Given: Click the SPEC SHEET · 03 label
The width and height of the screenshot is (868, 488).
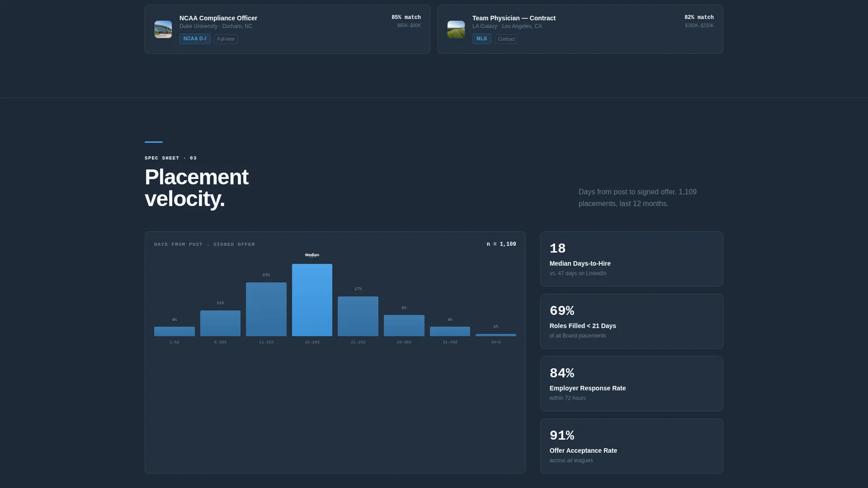Looking at the screenshot, I should click(x=170, y=158).
